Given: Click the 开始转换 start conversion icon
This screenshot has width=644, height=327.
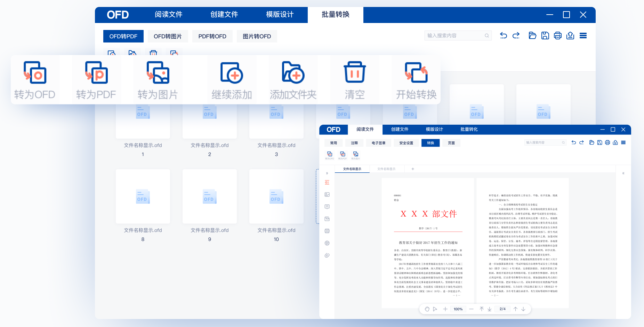Looking at the screenshot, I should pyautogui.click(x=416, y=72).
